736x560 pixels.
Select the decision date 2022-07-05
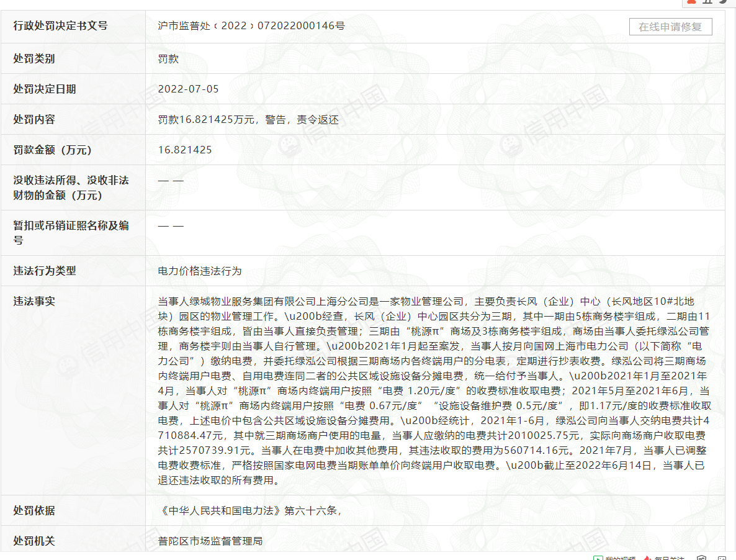click(188, 89)
